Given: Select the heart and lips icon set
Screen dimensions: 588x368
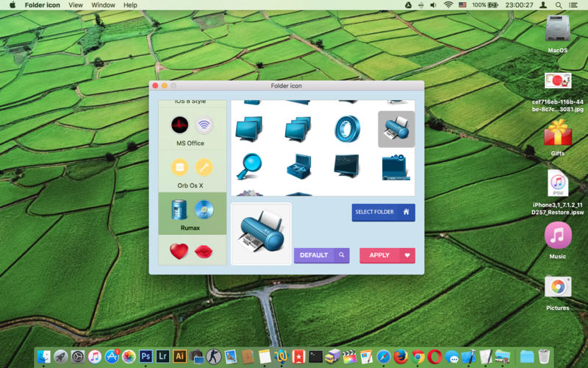Looking at the screenshot, I should [192, 250].
